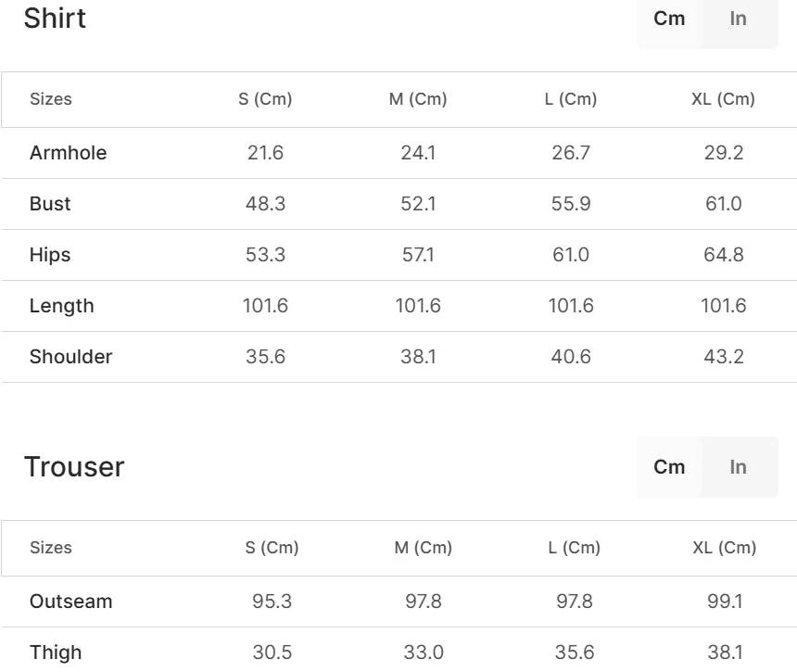Select Cm units for Shirt table
Screen dimensions: 797x672
coord(669,19)
